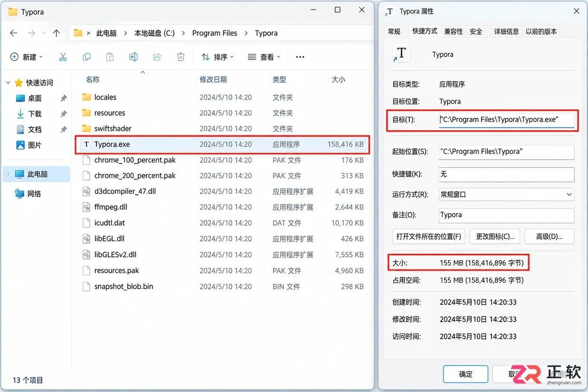588x392 pixels.
Task: Select the icudtl.dat file name
Action: point(110,223)
